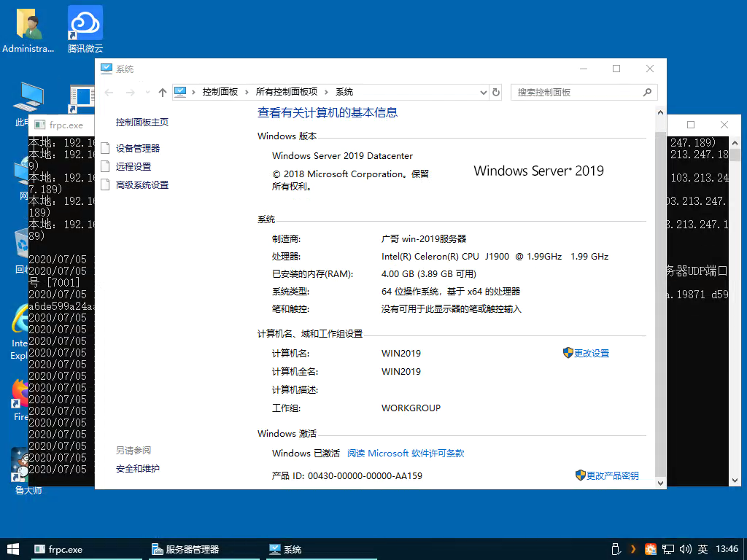Open the orange sun-shaped tray icon
Screen dimensions: 747x560
click(x=650, y=549)
